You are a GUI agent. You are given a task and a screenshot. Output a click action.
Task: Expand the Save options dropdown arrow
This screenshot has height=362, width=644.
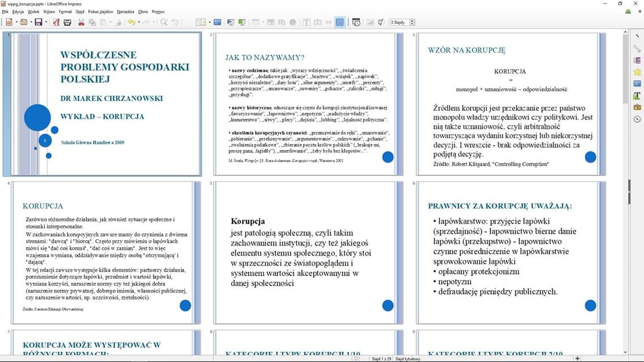(x=45, y=22)
